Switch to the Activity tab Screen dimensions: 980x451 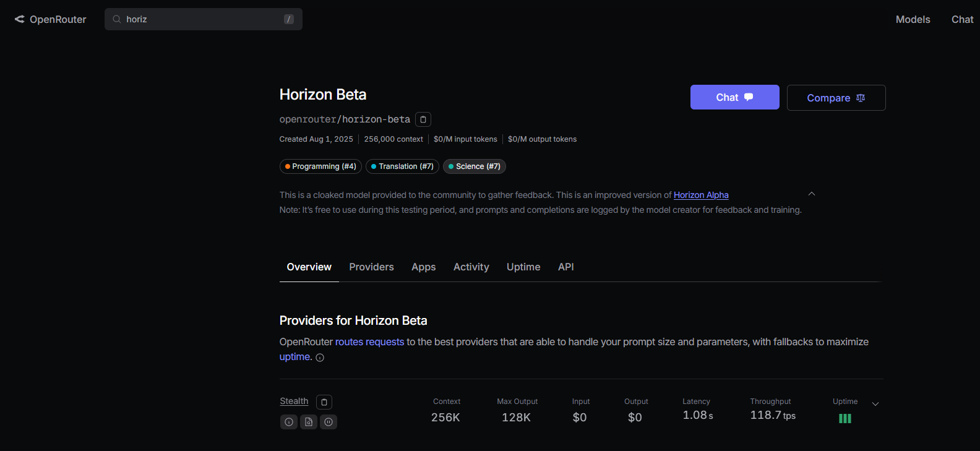pyautogui.click(x=471, y=267)
